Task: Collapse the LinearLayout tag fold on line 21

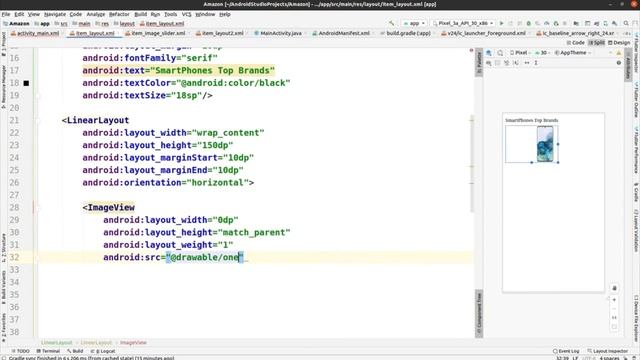Action: tap(38, 120)
